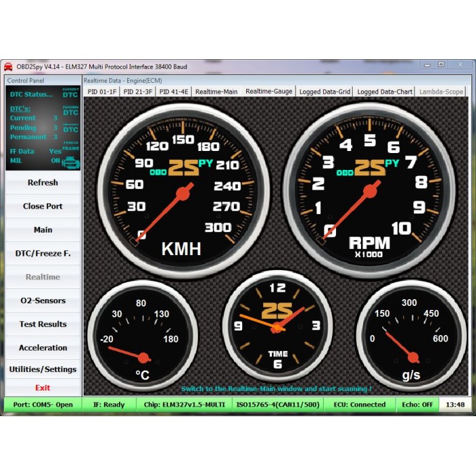Image resolution: width=476 pixels, height=476 pixels.
Task: Click the Pending DTC indicator icon
Action: point(71,111)
